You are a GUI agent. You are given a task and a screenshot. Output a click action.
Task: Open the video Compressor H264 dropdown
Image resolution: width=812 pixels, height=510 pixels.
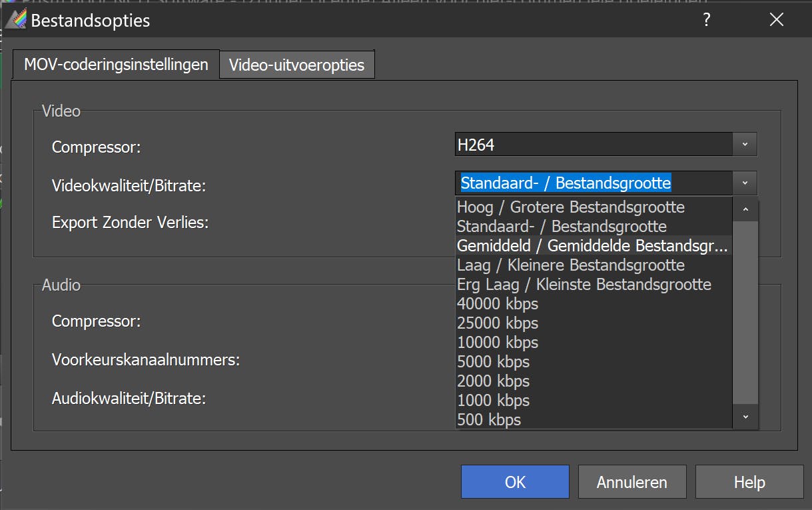745,144
